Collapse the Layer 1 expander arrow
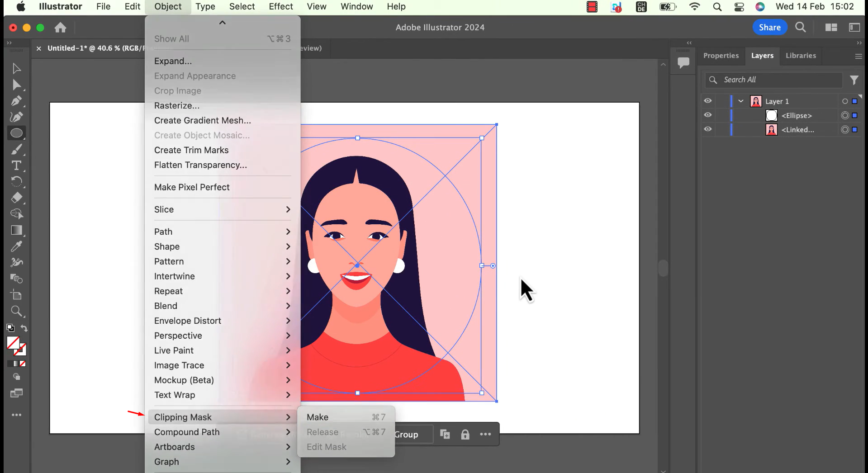The width and height of the screenshot is (868, 473). click(740, 101)
